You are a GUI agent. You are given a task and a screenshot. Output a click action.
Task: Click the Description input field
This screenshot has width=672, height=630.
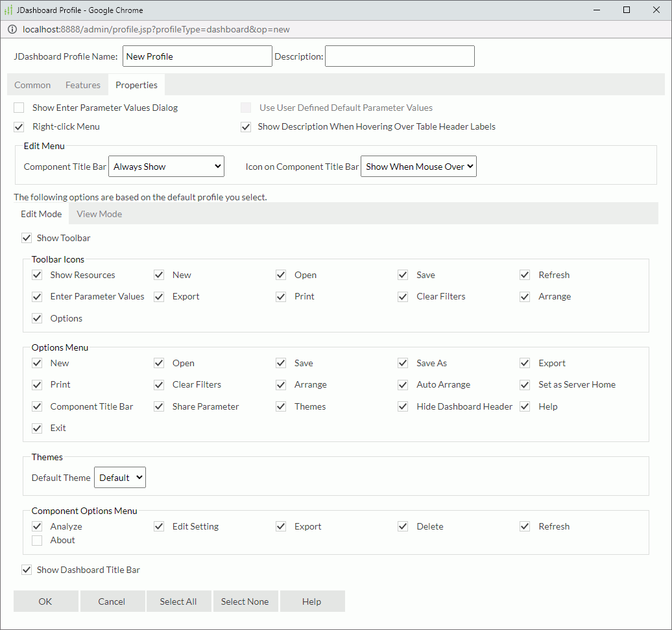[399, 56]
